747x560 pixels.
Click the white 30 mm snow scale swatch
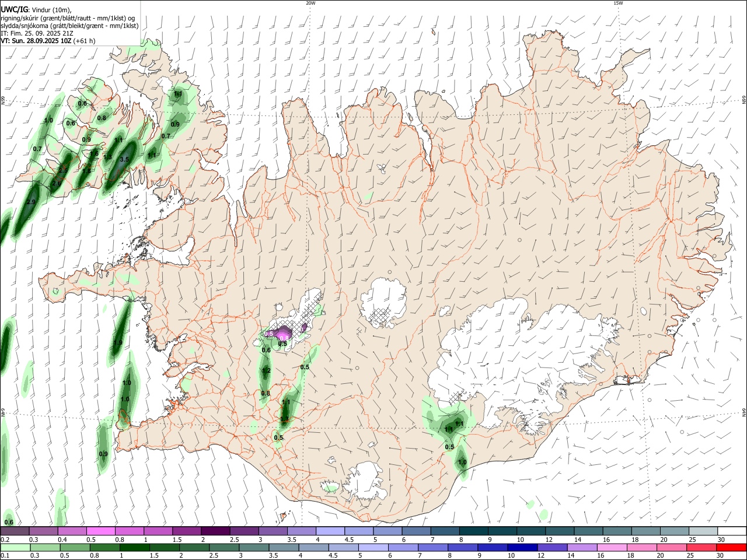(x=732, y=531)
